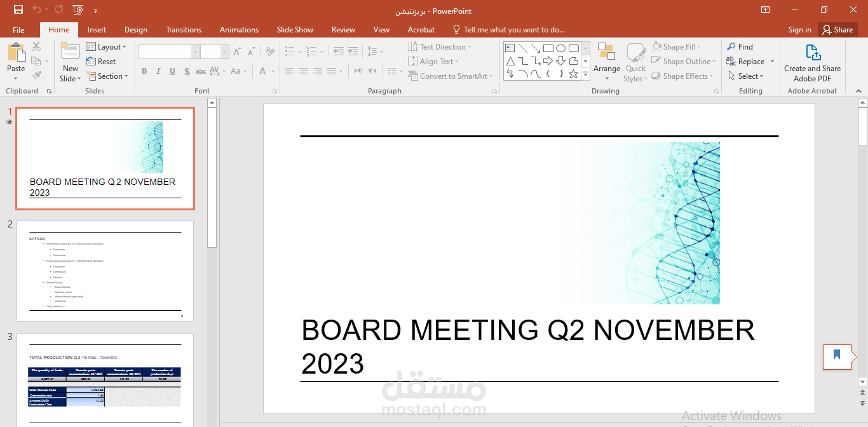Select the down arrow shape in gallery
The height and width of the screenshot is (427, 868).
(560, 61)
